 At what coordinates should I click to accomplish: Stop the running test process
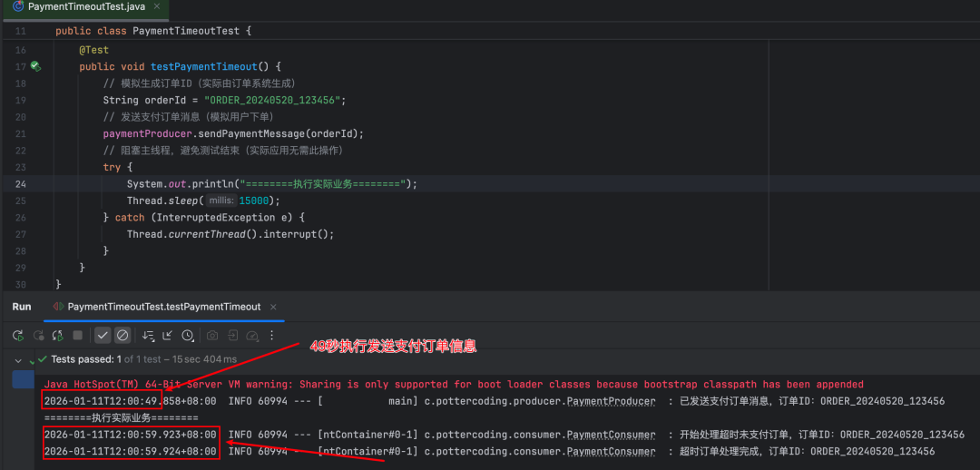pyautogui.click(x=77, y=336)
